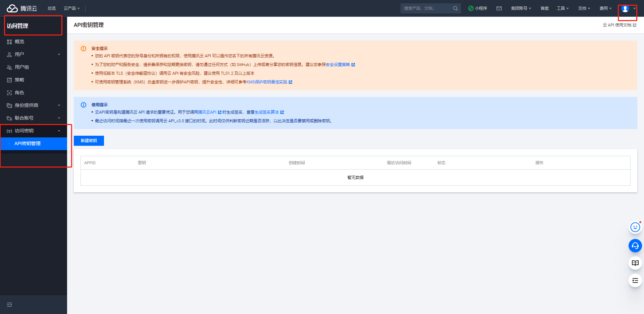This screenshot has width=644, height=314.
Task: Click the search magnifier icon
Action: (x=455, y=8)
